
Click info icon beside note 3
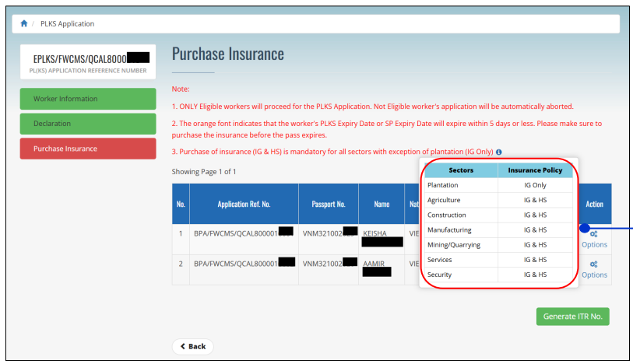click(x=498, y=152)
